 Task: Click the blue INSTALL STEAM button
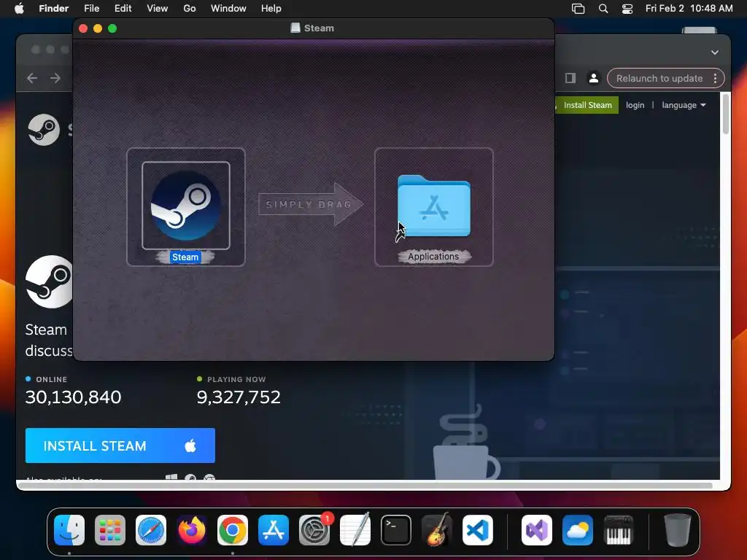tap(120, 446)
